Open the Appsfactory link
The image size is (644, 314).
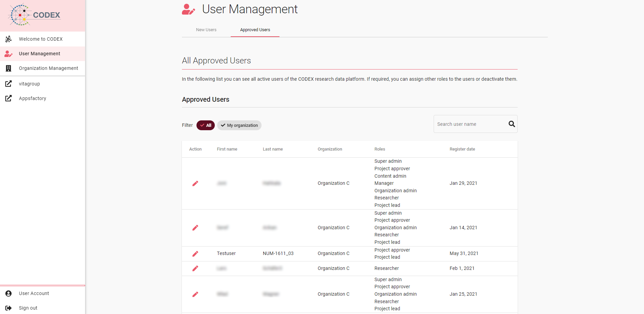[x=42, y=98]
